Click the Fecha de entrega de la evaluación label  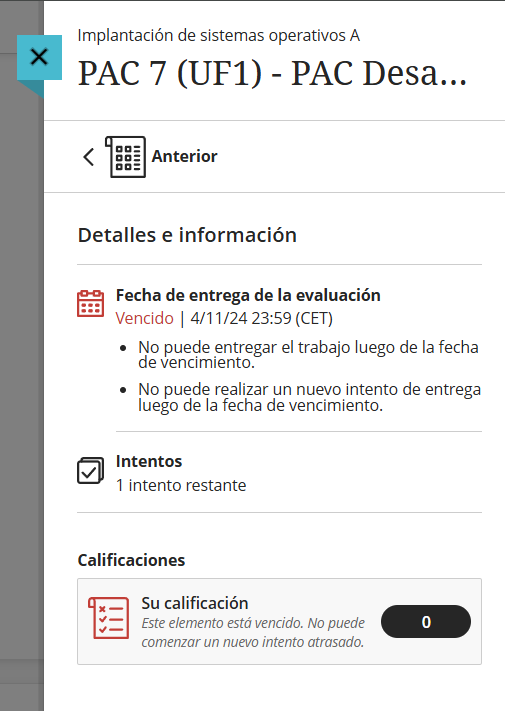point(248,295)
